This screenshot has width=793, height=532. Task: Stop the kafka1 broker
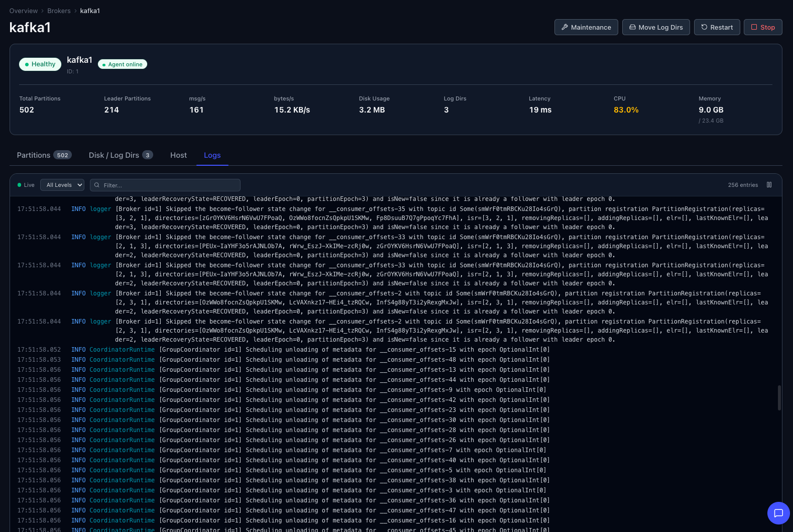(763, 27)
